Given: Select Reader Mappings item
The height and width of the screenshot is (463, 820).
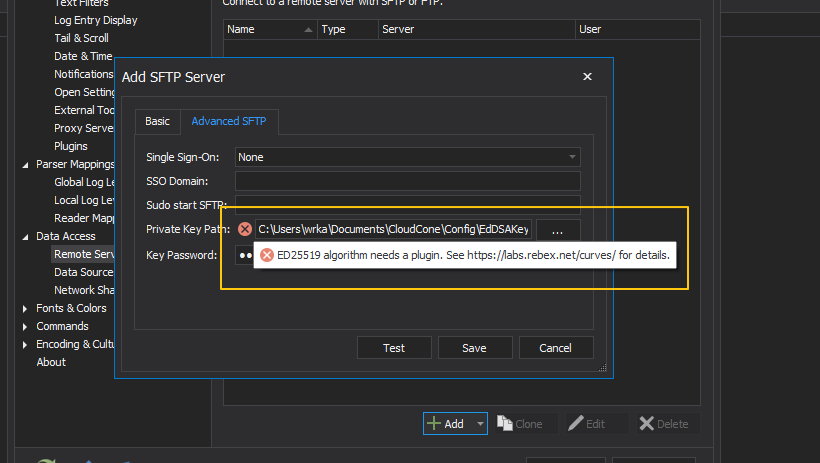Looking at the screenshot, I should [x=84, y=218].
